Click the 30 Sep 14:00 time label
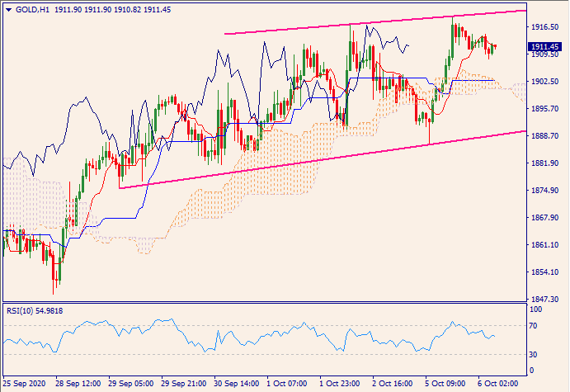Screen dimensions: 570x392 pos(237,385)
